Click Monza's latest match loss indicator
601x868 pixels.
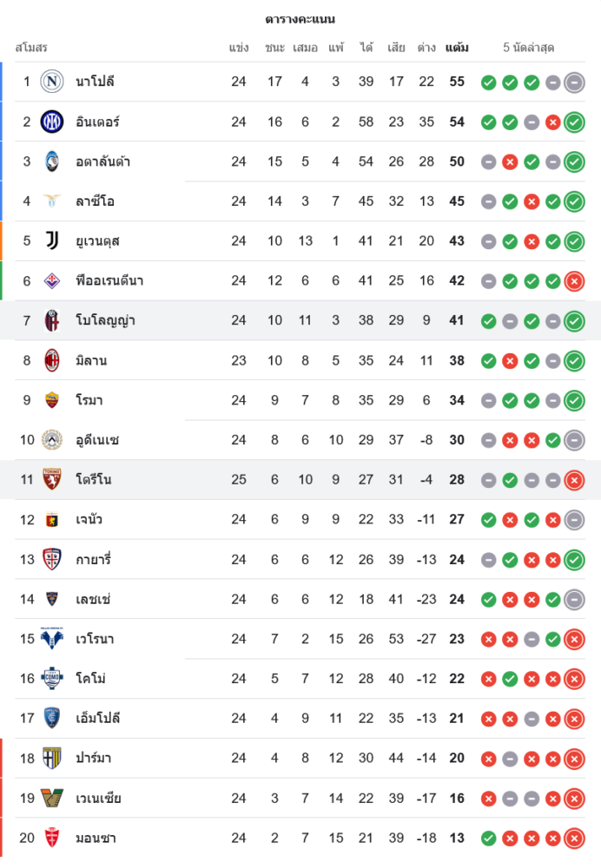click(573, 838)
